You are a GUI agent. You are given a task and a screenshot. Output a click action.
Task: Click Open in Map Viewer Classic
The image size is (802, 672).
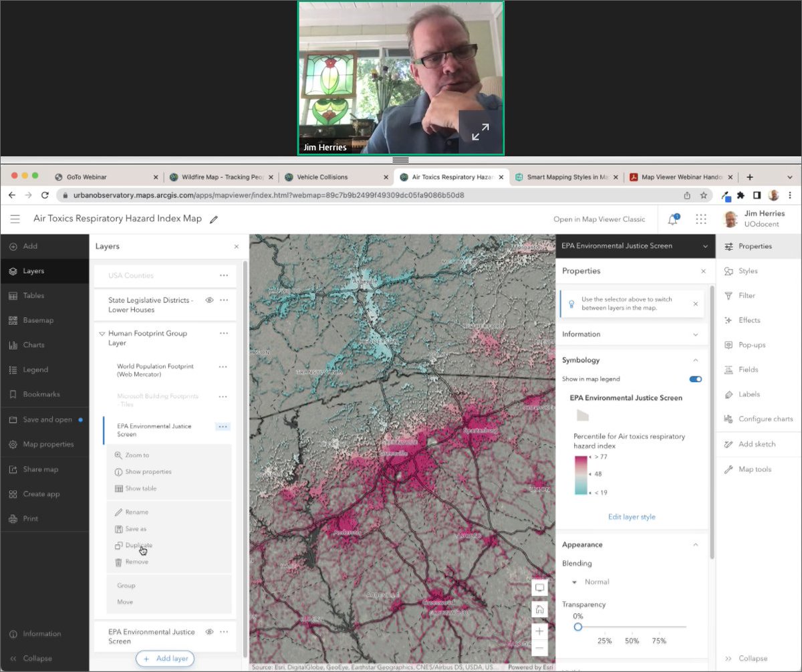tap(599, 219)
